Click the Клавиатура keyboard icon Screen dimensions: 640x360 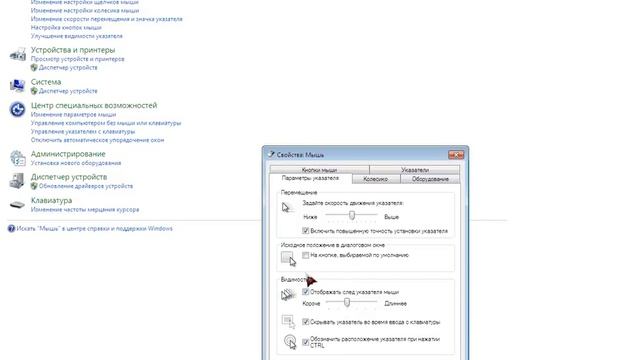pyautogui.click(x=17, y=204)
